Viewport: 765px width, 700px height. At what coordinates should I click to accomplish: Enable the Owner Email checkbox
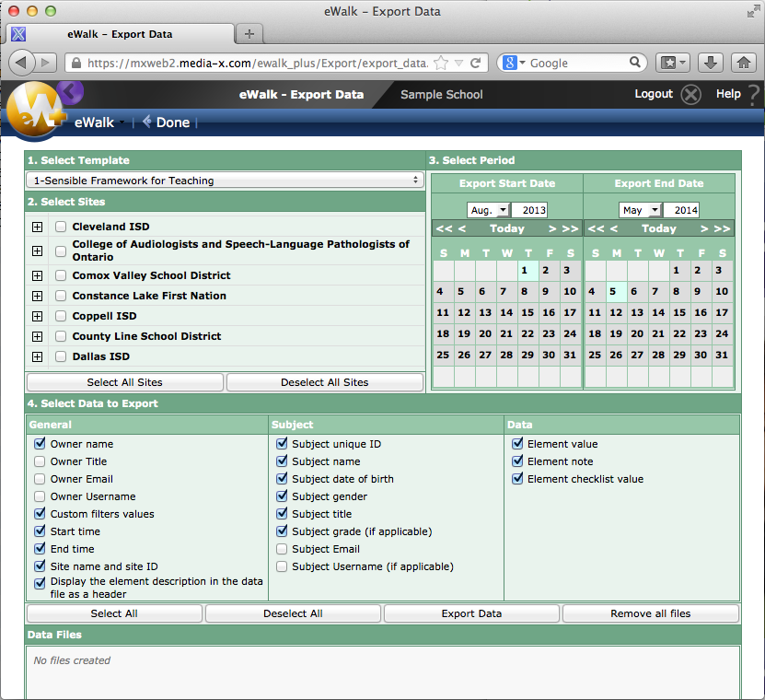point(40,479)
